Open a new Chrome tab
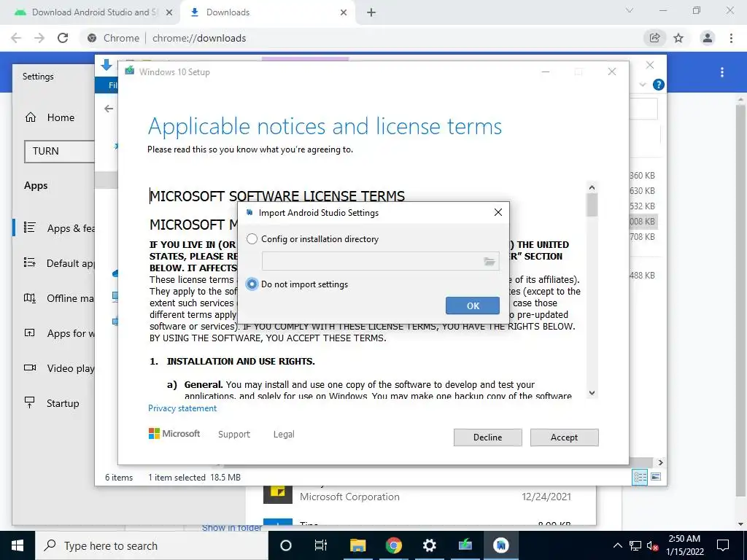Image resolution: width=747 pixels, height=560 pixels. pos(371,13)
